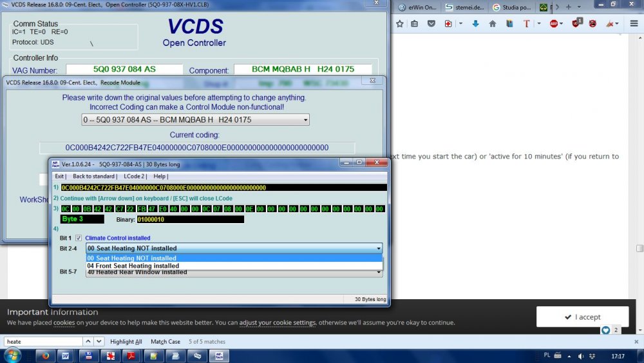
Task: Select '00 Seat Heating NOT installed' option
Action: [x=234, y=258]
